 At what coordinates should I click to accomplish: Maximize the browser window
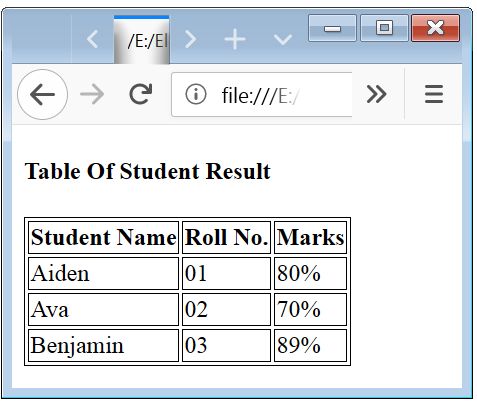[x=384, y=28]
